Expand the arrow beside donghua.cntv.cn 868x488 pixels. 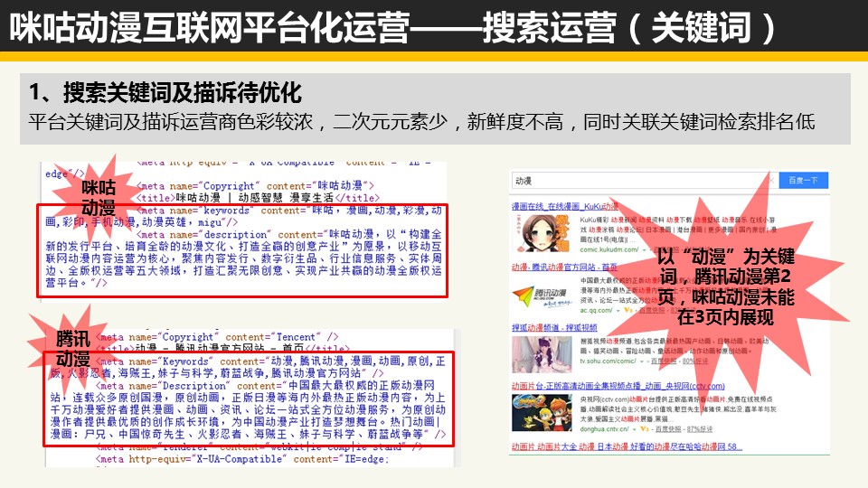[635, 428]
